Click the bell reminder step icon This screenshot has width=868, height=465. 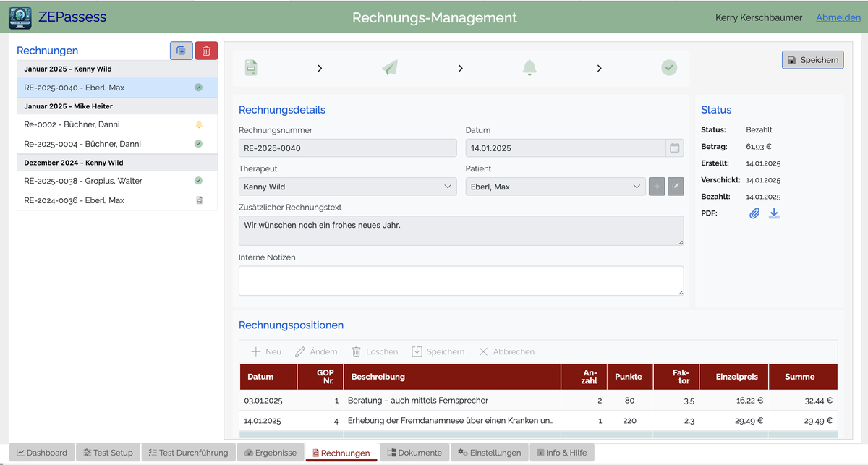[529, 68]
